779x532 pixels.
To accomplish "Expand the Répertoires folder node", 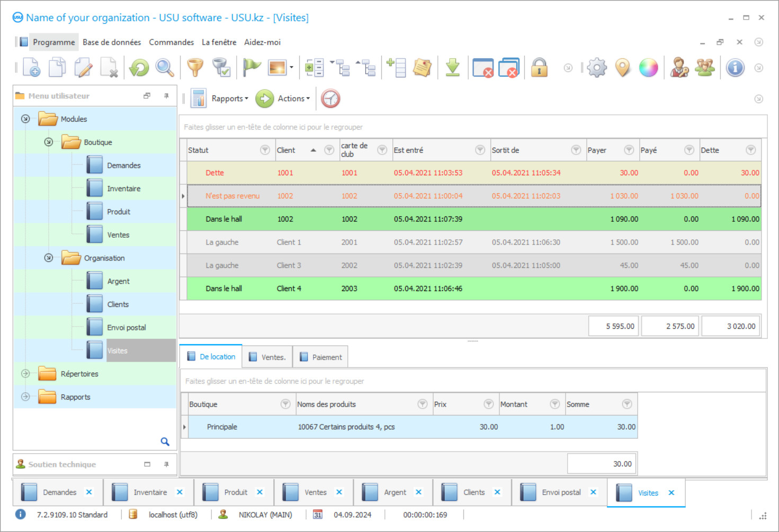I will click(x=25, y=374).
